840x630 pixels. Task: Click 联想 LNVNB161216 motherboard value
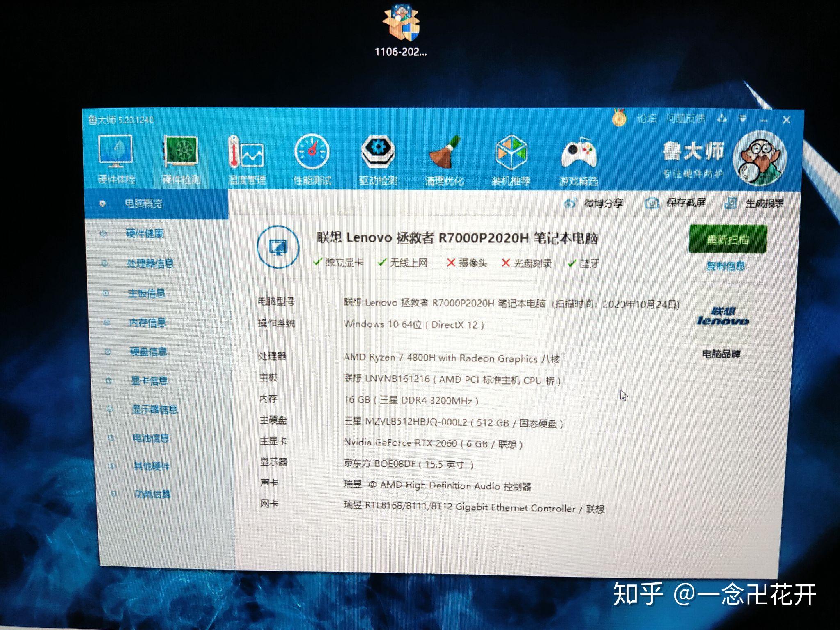tap(452, 380)
